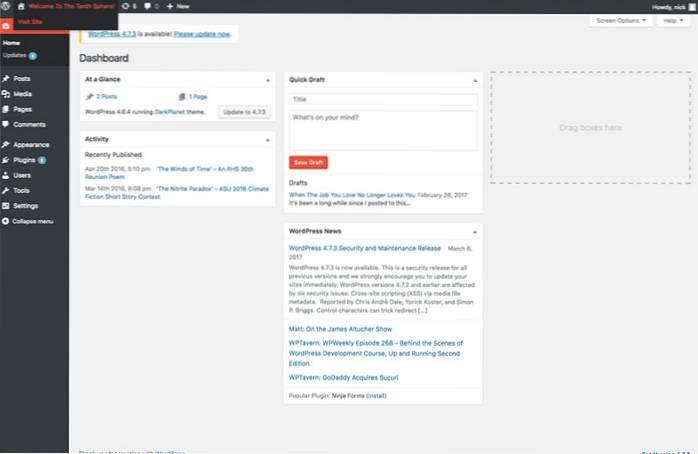Viewport: 698px width, 454px height.
Task: Collapse the At a Glance panel
Action: (x=268, y=80)
